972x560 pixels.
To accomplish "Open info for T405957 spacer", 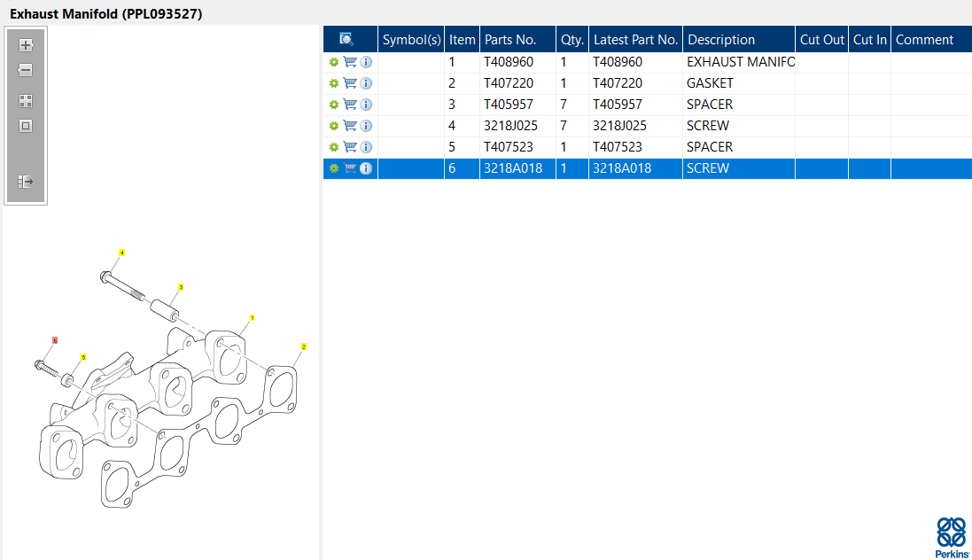I will pos(366,105).
